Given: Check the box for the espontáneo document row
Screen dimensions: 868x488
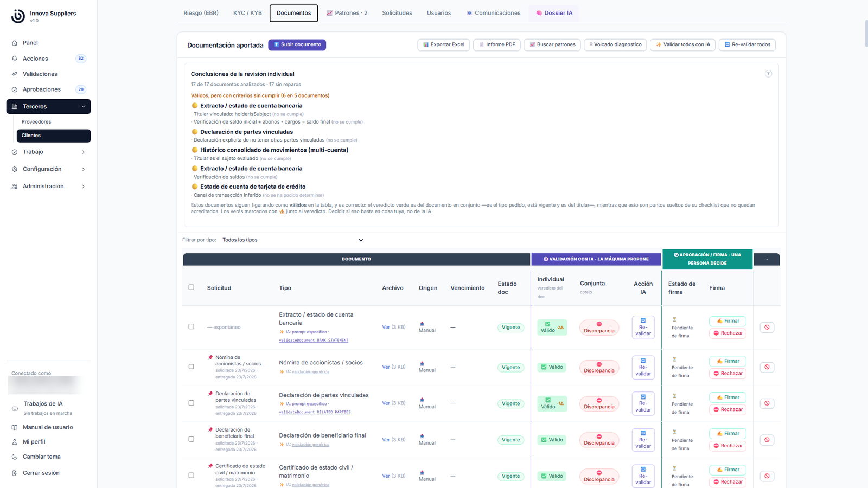Looking at the screenshot, I should tap(191, 327).
